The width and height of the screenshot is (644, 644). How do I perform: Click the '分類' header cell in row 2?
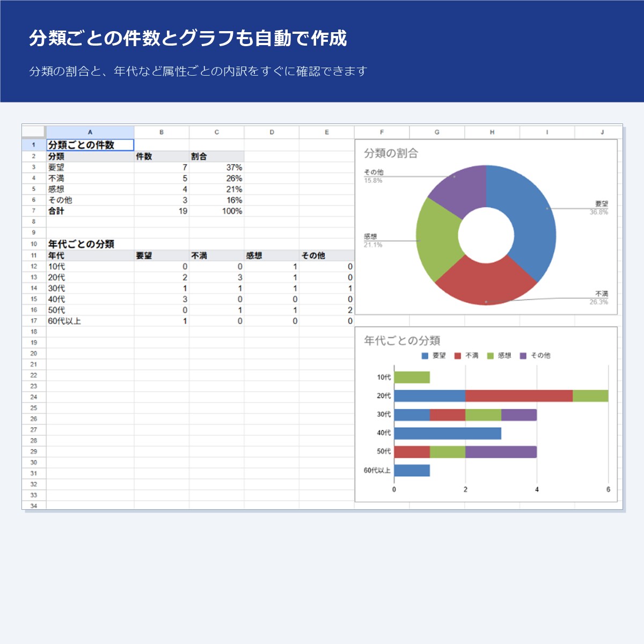pos(90,157)
